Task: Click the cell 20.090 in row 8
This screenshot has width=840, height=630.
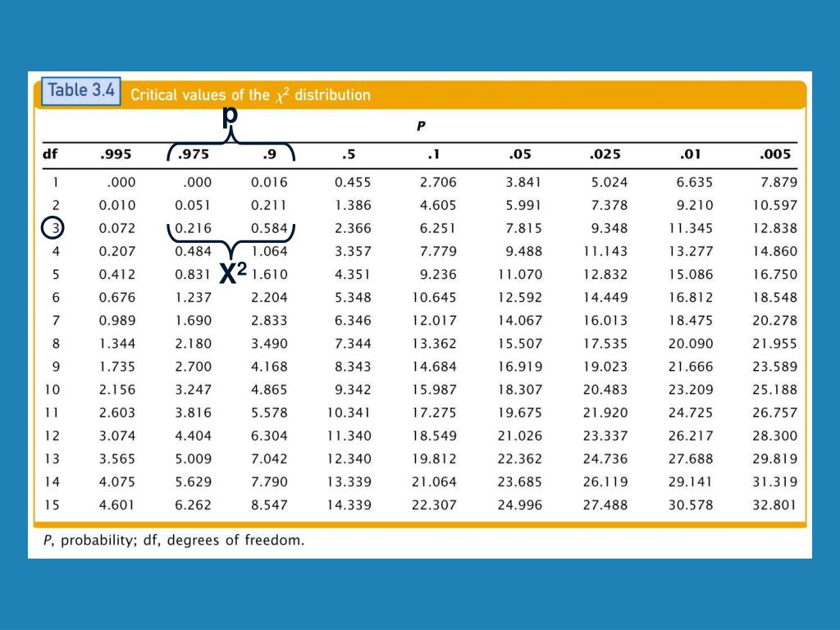Action: point(691,344)
